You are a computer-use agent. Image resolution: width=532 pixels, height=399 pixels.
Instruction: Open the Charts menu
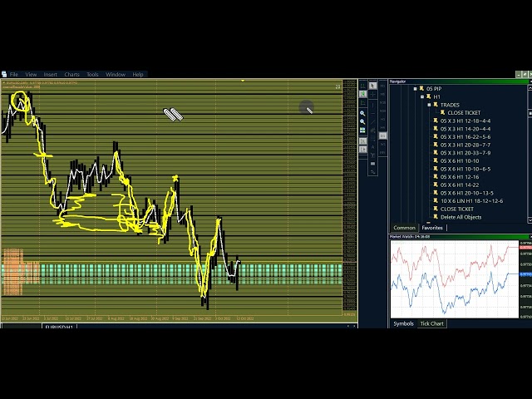point(71,75)
